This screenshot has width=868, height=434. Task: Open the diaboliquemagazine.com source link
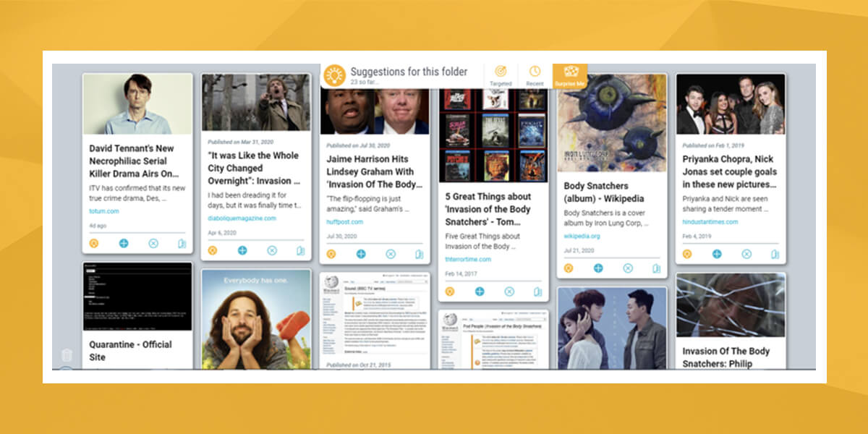click(242, 218)
